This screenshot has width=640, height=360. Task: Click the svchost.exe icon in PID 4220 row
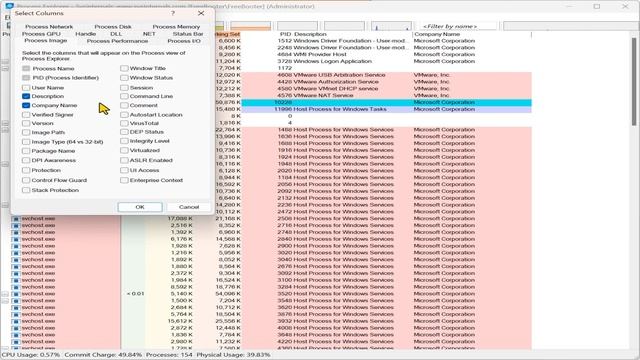(16, 342)
